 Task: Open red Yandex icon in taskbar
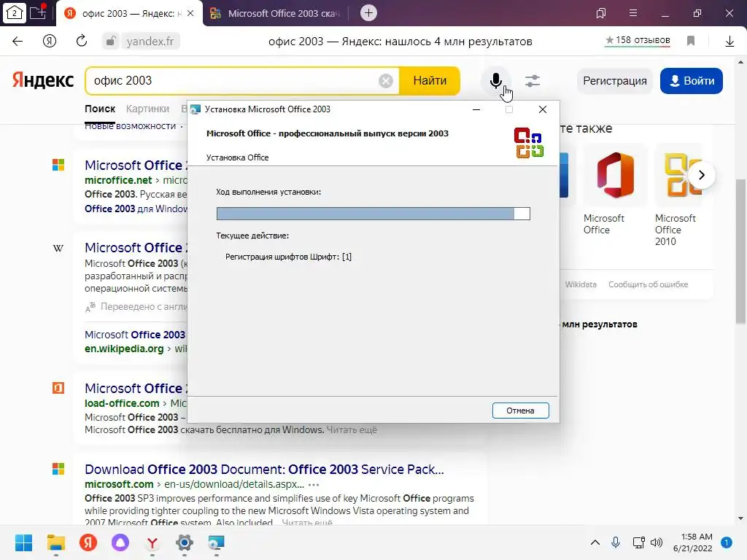88,542
